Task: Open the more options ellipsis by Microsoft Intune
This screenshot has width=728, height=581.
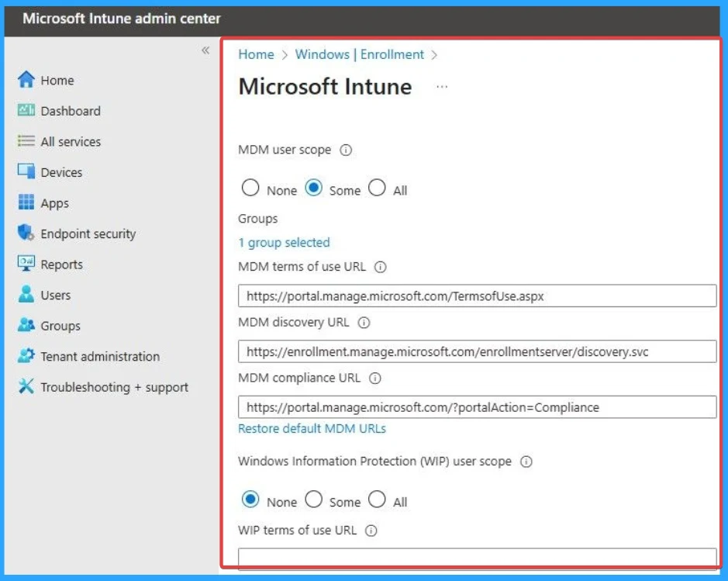Action: click(442, 87)
